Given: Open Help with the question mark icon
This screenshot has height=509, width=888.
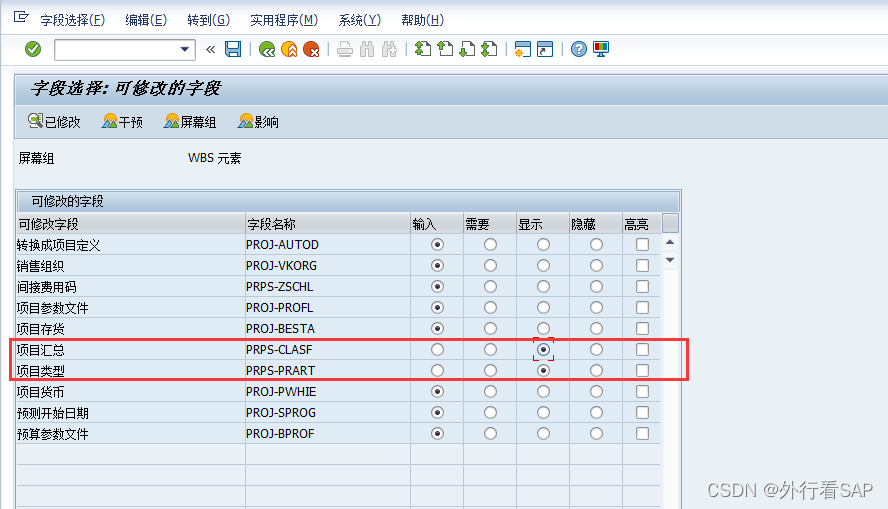Looking at the screenshot, I should click(578, 49).
